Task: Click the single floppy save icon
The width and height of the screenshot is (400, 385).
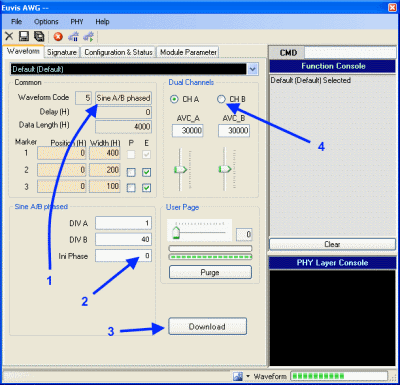Action: click(x=24, y=36)
